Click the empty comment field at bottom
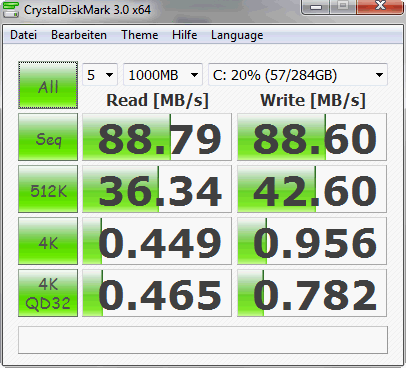The width and height of the screenshot is (406, 368). coord(203,340)
